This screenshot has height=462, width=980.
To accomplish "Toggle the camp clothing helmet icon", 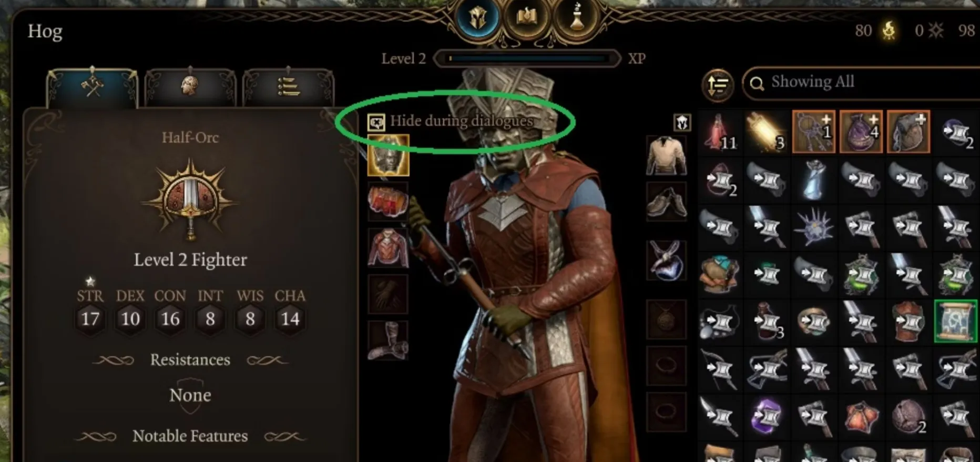I will click(x=682, y=123).
